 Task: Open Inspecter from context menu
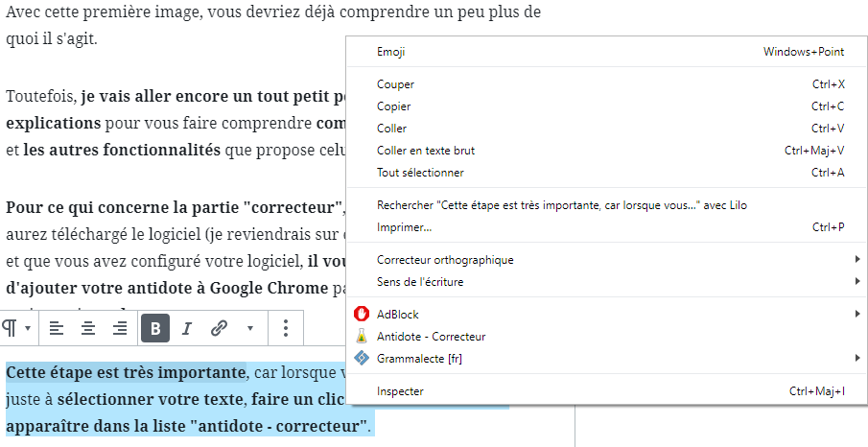coord(400,391)
